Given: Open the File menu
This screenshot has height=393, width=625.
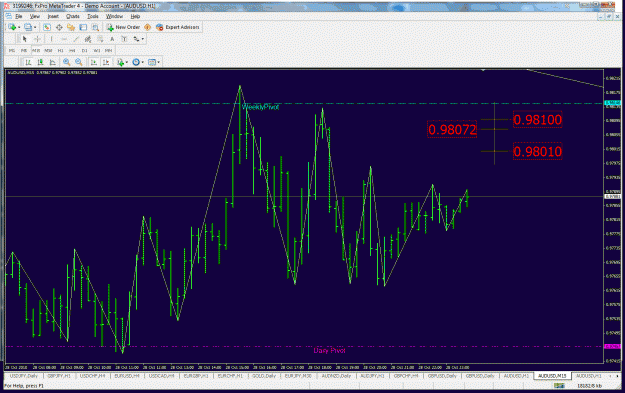Looking at the screenshot, I should [x=19, y=16].
